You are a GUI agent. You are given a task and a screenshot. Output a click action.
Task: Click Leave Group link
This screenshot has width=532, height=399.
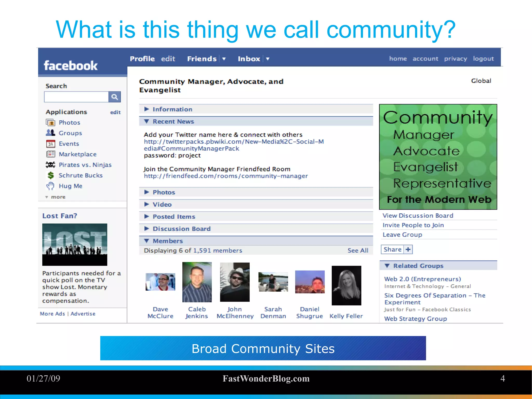(x=402, y=235)
